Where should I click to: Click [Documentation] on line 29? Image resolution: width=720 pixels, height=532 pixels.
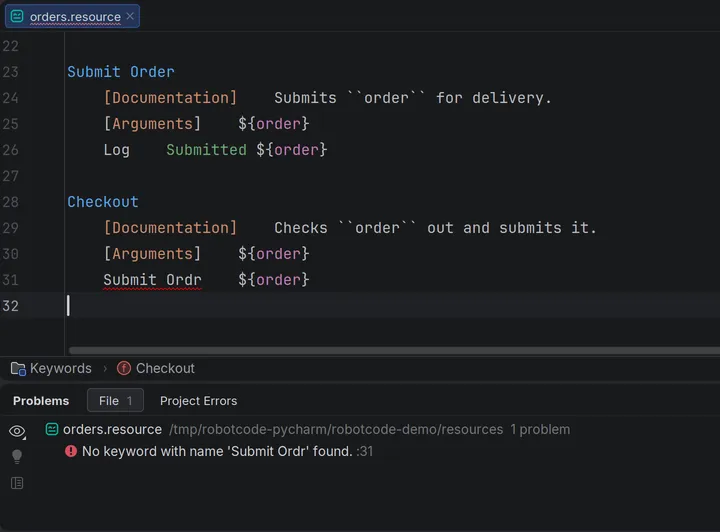170,228
